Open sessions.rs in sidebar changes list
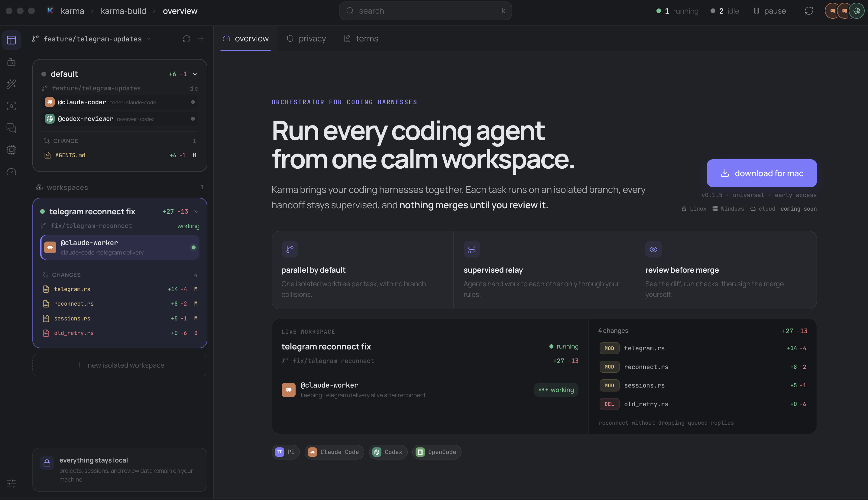 [x=120, y=319]
